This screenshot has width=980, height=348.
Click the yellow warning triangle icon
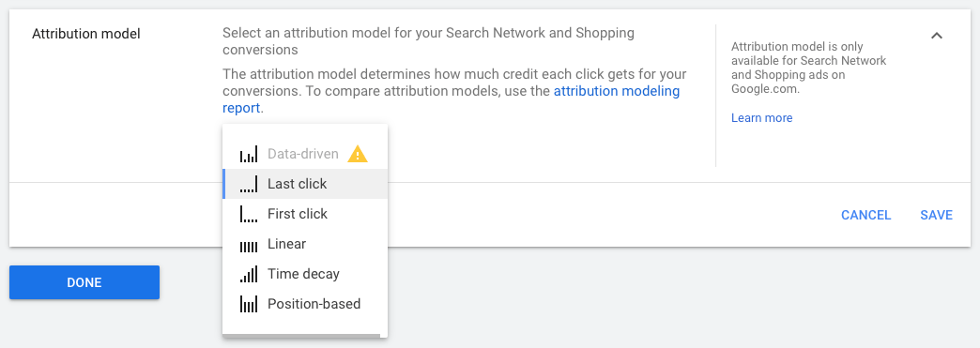pos(358,154)
